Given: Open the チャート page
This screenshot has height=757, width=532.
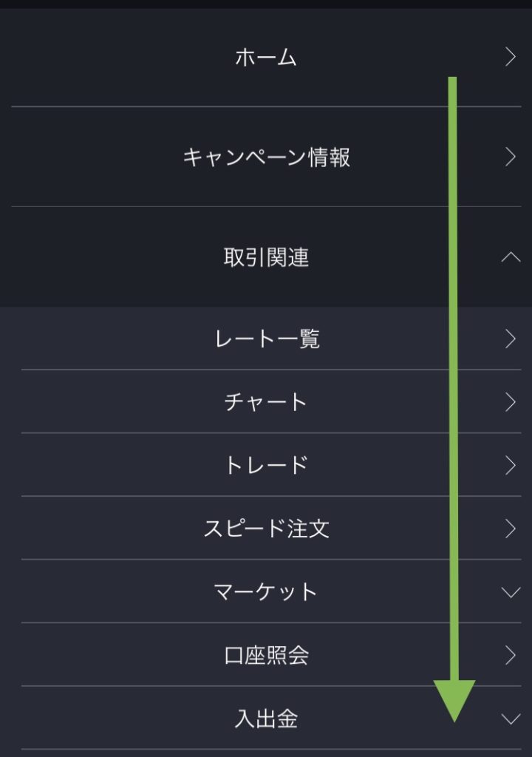Looking at the screenshot, I should tap(266, 401).
